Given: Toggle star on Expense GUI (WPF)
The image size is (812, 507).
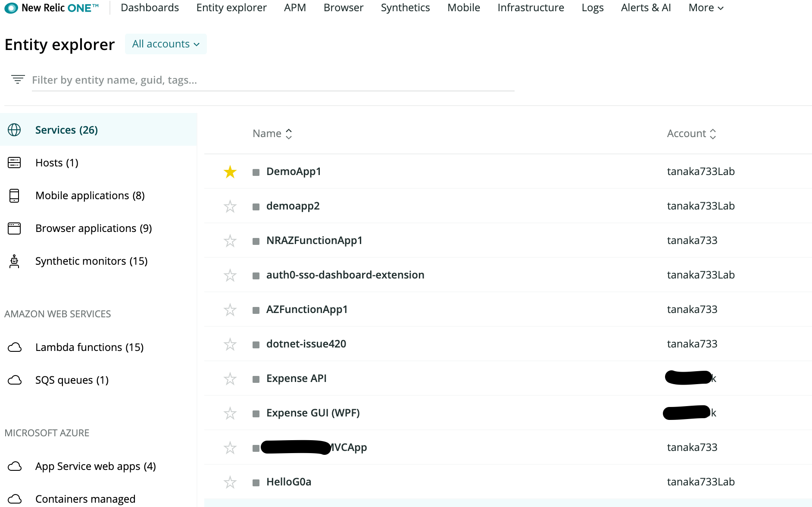Looking at the screenshot, I should (230, 413).
